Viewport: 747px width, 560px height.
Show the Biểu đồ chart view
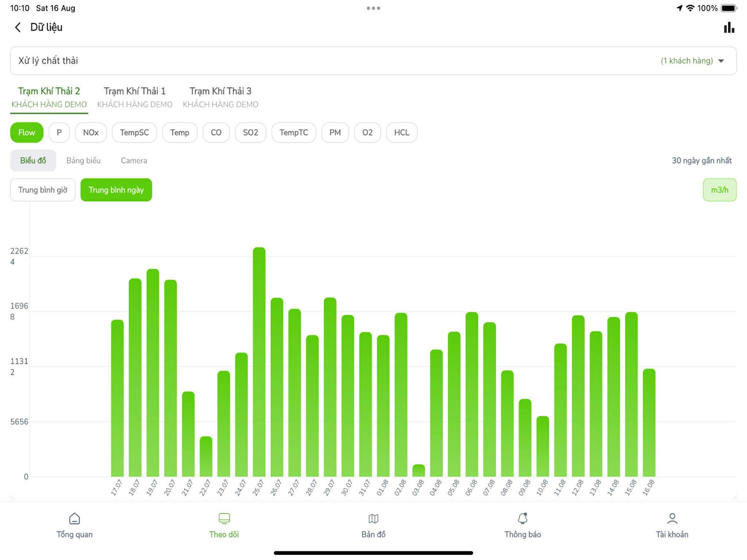(x=33, y=161)
